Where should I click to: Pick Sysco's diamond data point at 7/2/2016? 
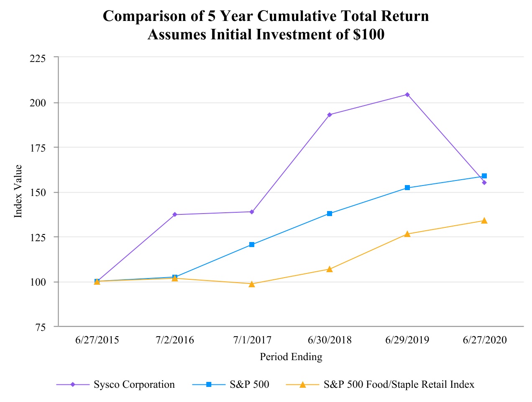pyautogui.click(x=175, y=214)
